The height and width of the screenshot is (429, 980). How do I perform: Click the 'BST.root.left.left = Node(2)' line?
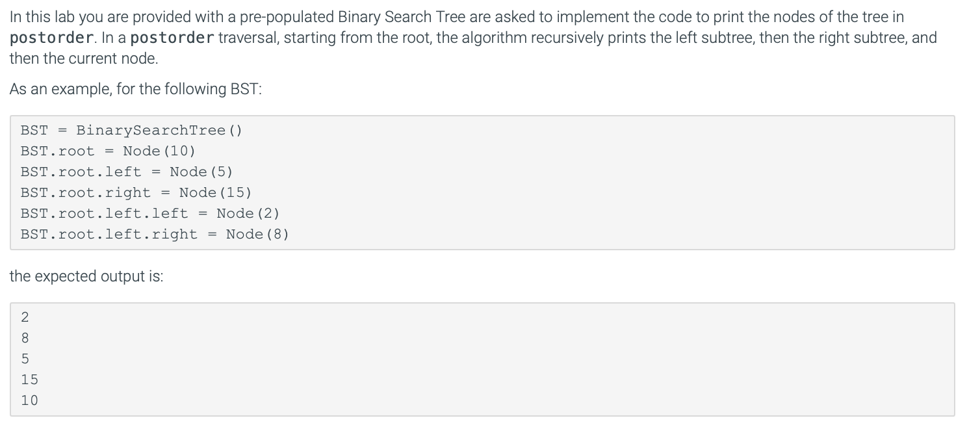(150, 213)
